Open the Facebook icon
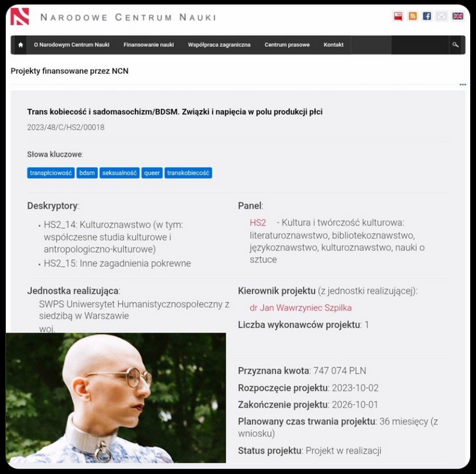This screenshot has width=476, height=474. 427,16
